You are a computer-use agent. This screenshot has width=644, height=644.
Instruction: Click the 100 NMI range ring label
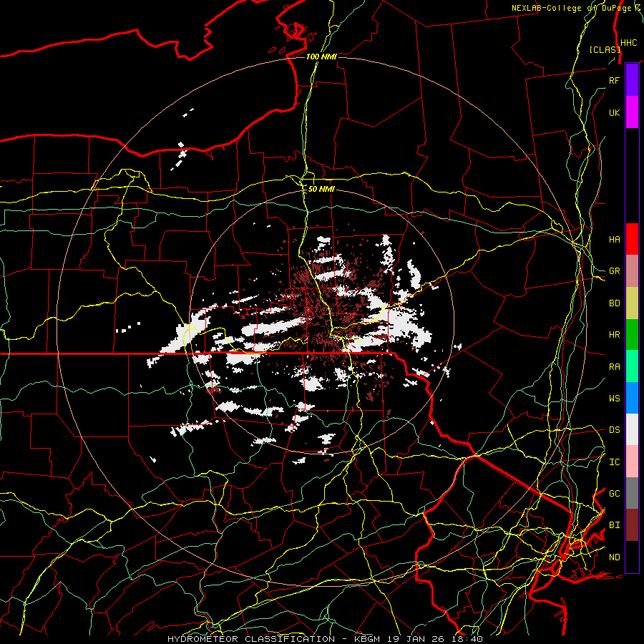tap(321, 57)
